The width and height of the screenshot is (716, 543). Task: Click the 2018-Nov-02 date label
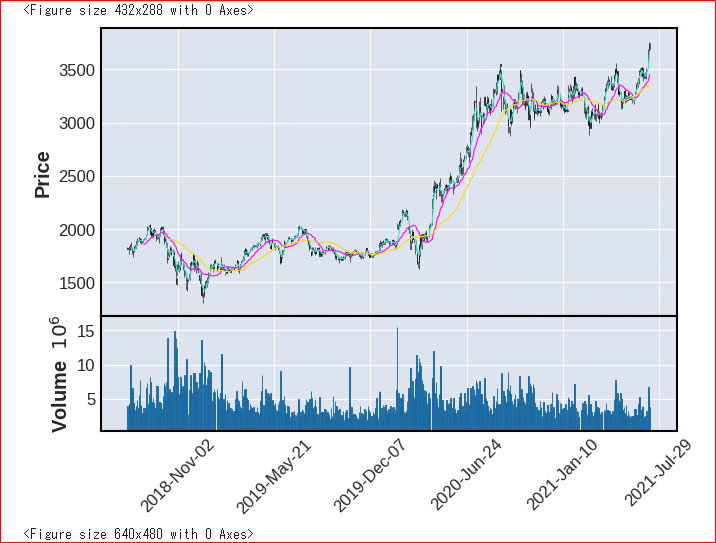[177, 476]
